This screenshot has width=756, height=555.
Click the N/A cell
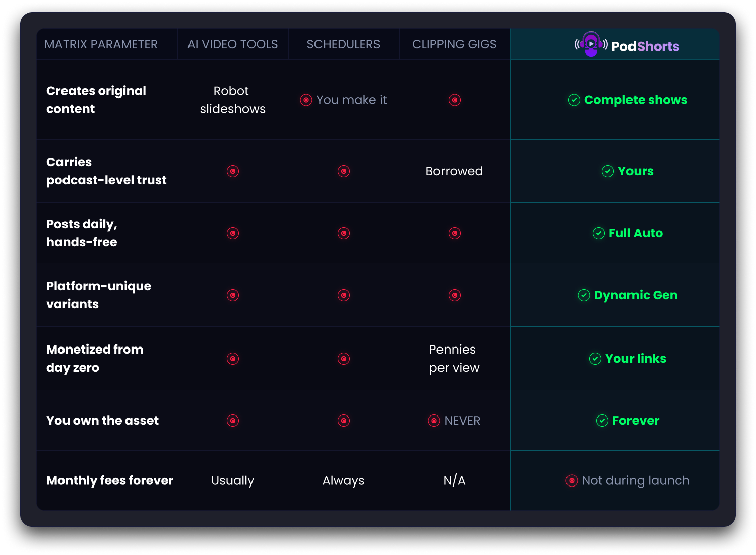(454, 481)
